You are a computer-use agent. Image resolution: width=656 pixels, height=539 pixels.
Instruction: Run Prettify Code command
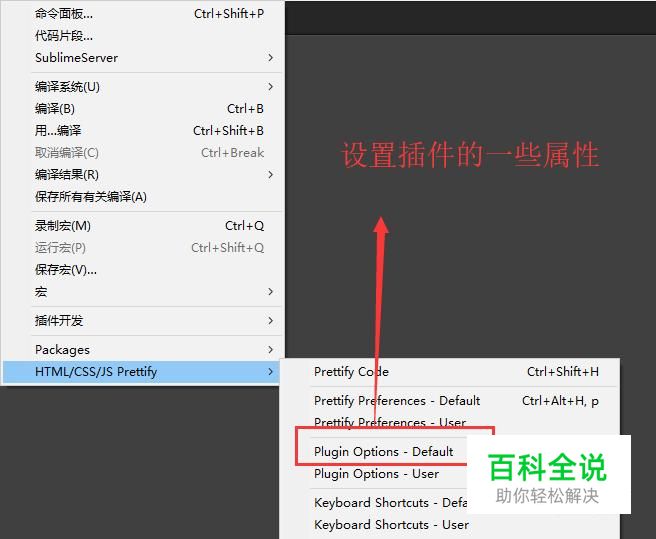pyautogui.click(x=450, y=372)
